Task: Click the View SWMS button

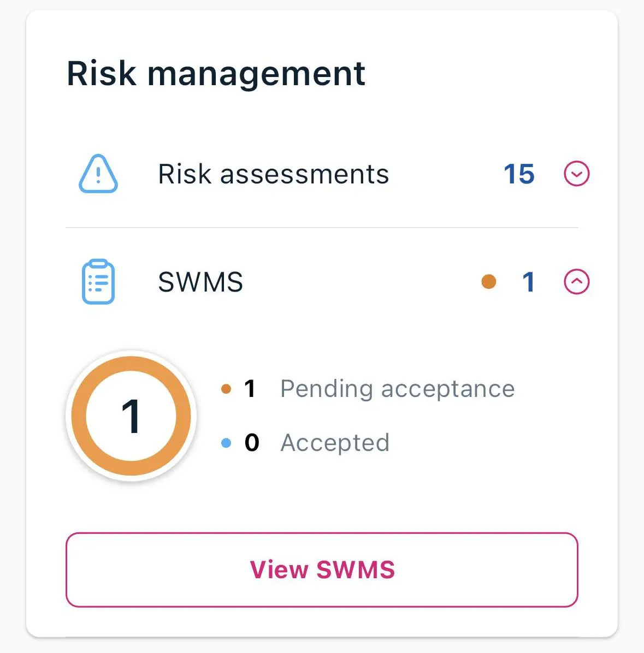Action: (322, 569)
